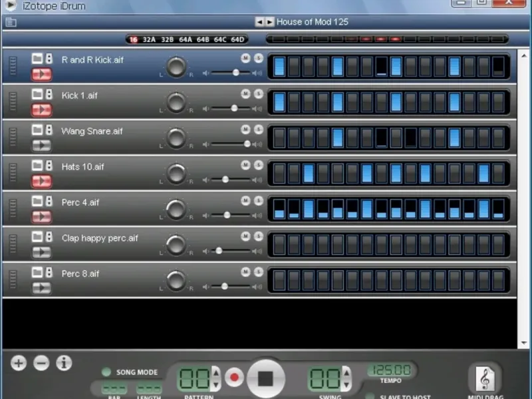Image resolution: width=532 pixels, height=399 pixels.
Task: Open sample folder for Hats 10.aif
Action: coord(37,165)
